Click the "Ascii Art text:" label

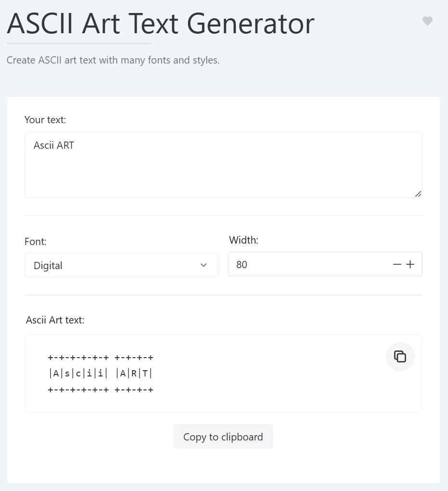pyautogui.click(x=55, y=320)
